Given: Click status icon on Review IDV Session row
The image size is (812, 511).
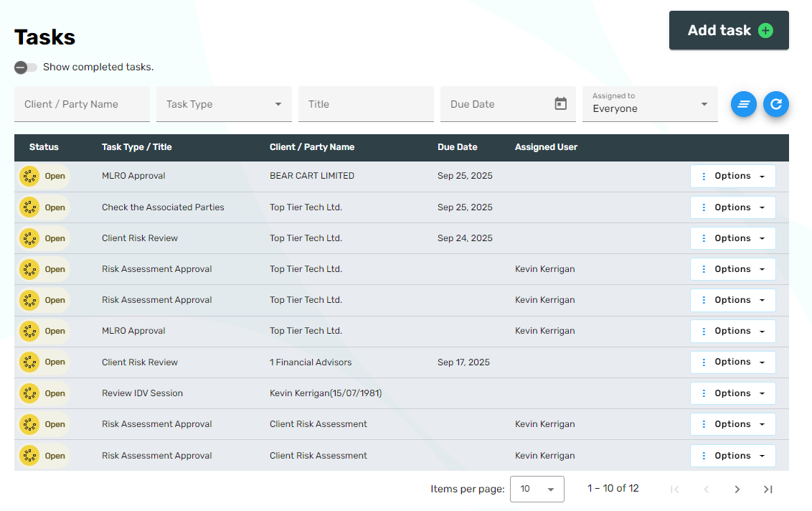Looking at the screenshot, I should click(x=29, y=393).
